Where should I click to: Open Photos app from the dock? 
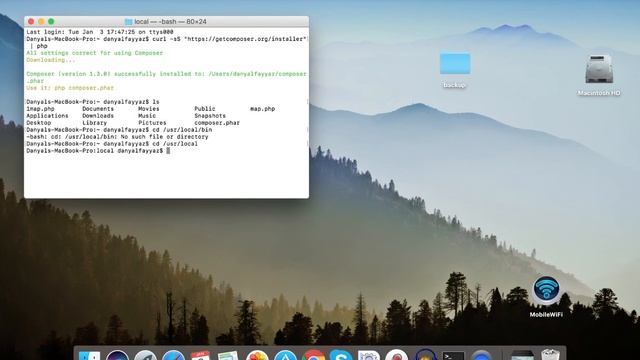[x=257, y=356]
